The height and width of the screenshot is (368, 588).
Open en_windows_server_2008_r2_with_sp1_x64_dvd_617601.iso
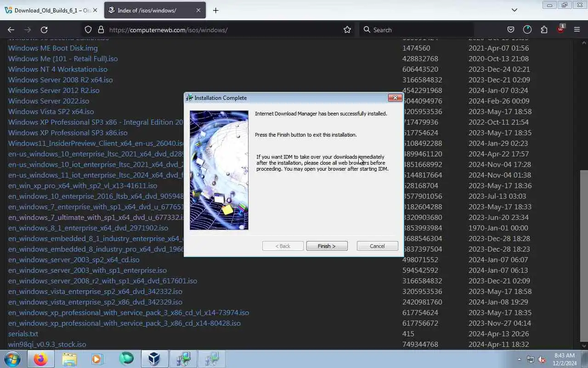click(102, 281)
